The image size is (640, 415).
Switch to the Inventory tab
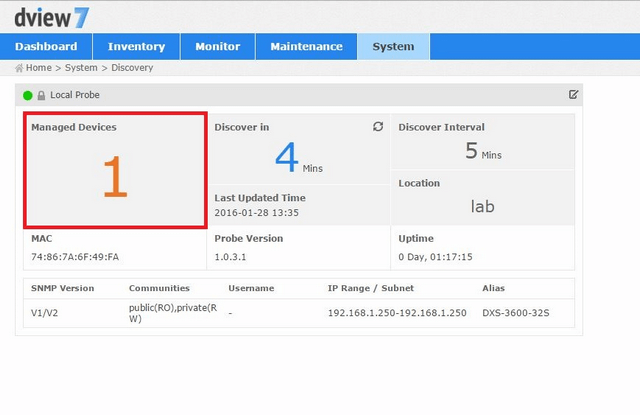point(136,46)
